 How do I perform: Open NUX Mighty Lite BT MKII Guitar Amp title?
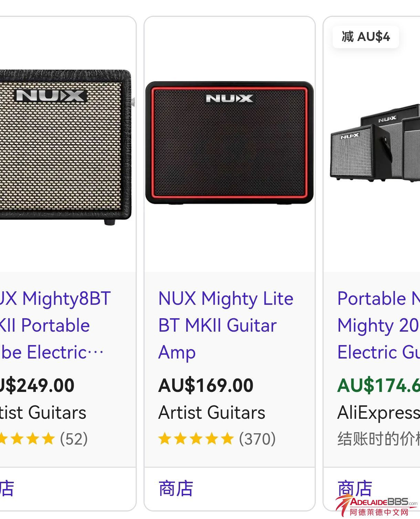click(x=225, y=325)
